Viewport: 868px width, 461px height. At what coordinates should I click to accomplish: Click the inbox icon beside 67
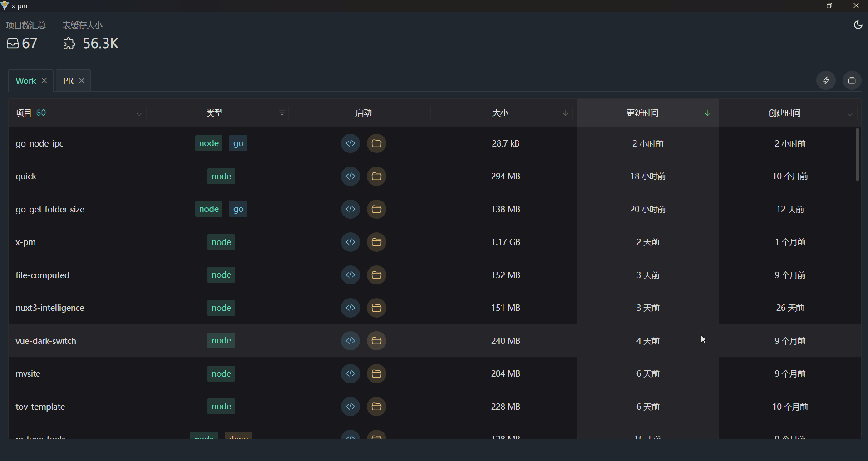[x=13, y=43]
